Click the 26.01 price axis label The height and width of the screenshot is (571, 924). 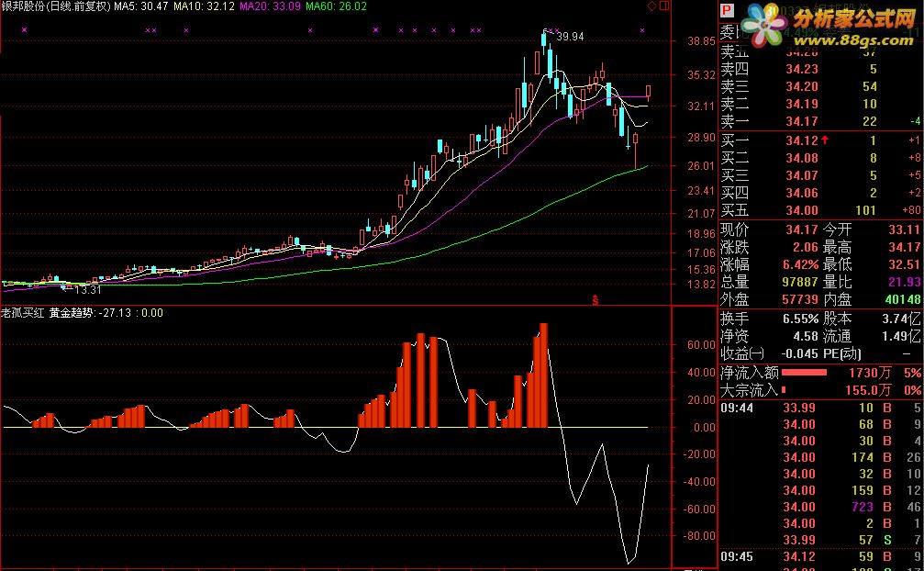coord(701,165)
